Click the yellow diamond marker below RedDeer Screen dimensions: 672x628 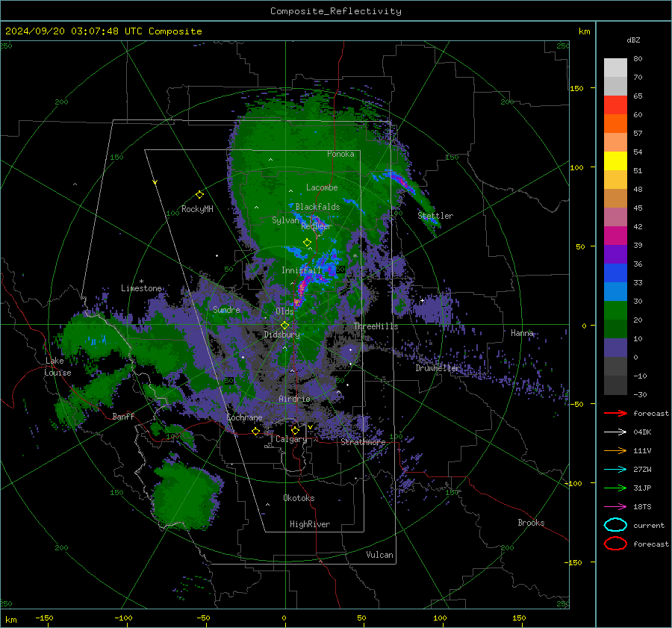[x=307, y=243]
